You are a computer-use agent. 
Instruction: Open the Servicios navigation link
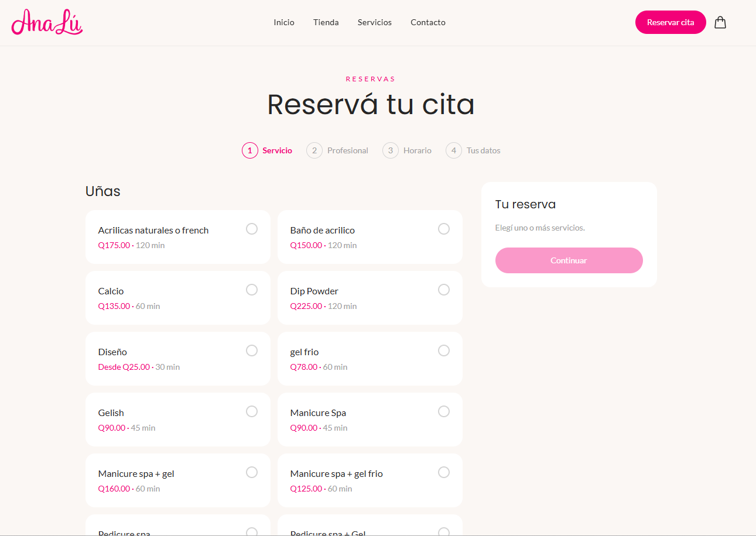click(x=375, y=22)
